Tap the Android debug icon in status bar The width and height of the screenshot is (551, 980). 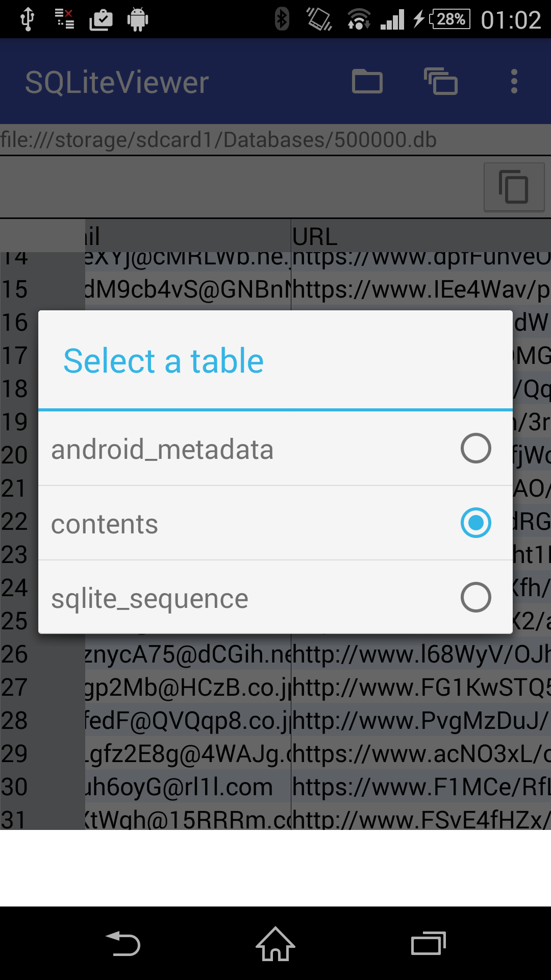137,20
